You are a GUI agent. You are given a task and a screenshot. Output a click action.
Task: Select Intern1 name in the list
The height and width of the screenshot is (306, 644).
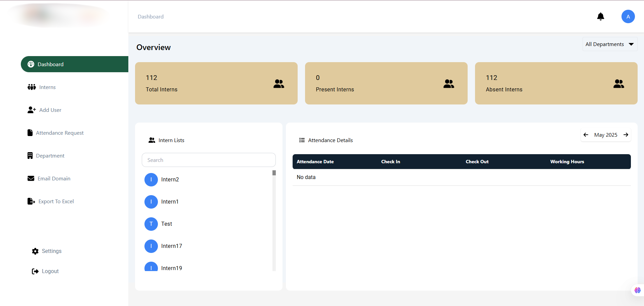coord(170,202)
